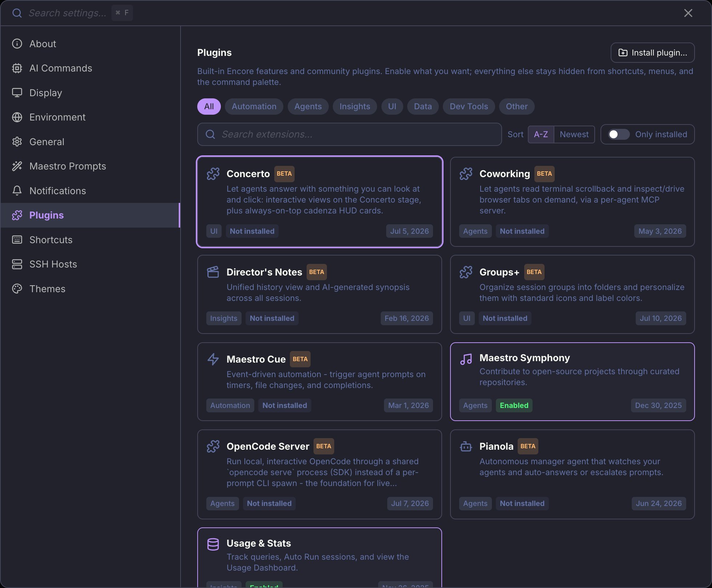Screen dimensions: 712x588
Task: Click BETA badge next to Maestro Cue
Action: [300, 359]
